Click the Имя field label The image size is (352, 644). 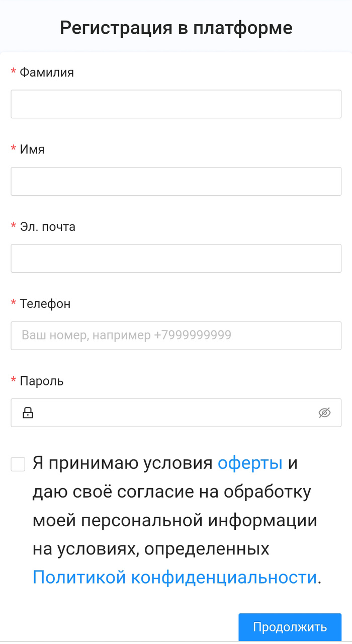pyautogui.click(x=32, y=149)
